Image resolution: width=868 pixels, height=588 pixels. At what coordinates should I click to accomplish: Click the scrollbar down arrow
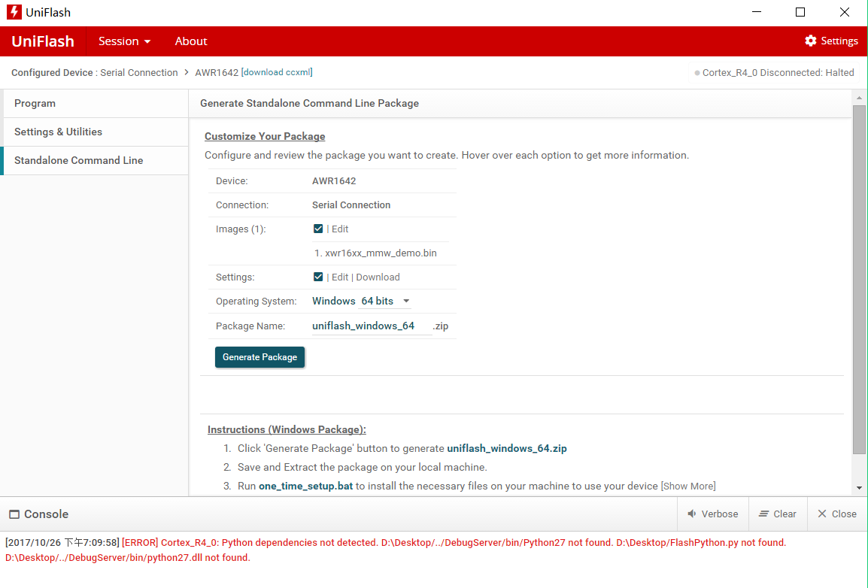(859, 488)
